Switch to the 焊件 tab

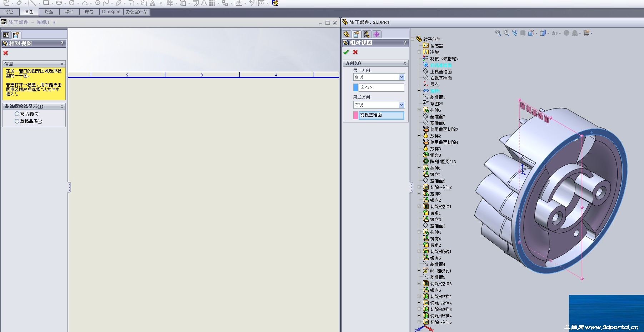click(69, 12)
